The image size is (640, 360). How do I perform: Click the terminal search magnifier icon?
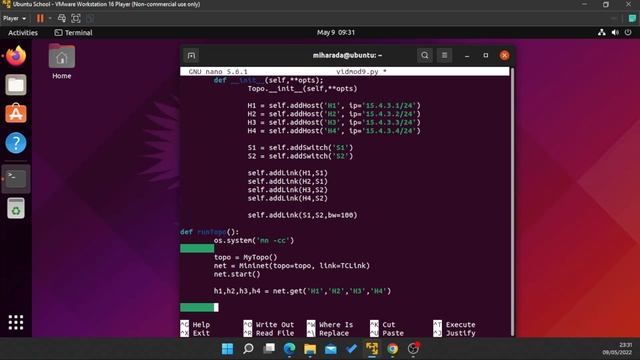(425, 56)
